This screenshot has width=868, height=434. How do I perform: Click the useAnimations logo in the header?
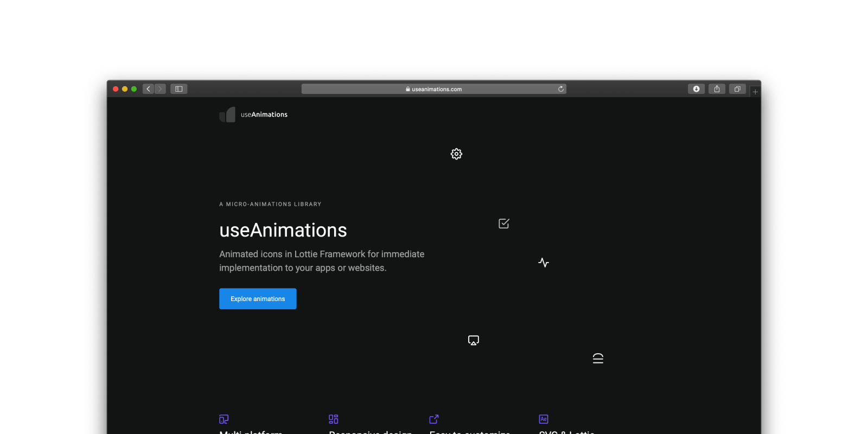click(254, 114)
